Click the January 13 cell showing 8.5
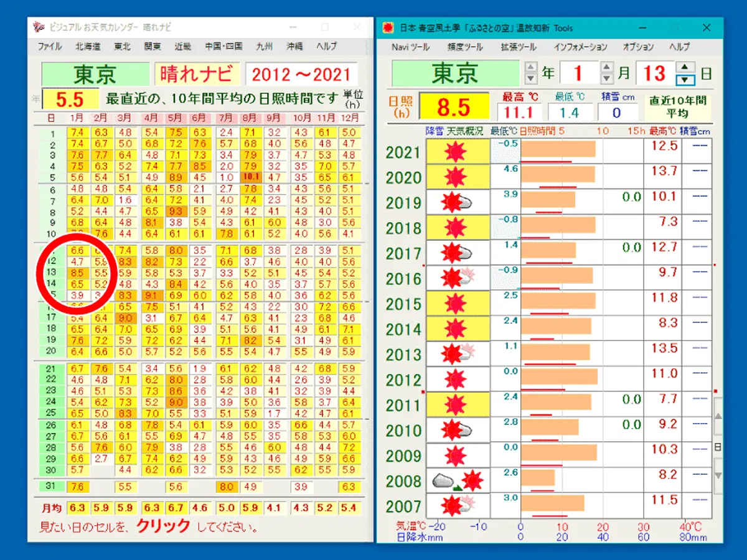 (77, 273)
